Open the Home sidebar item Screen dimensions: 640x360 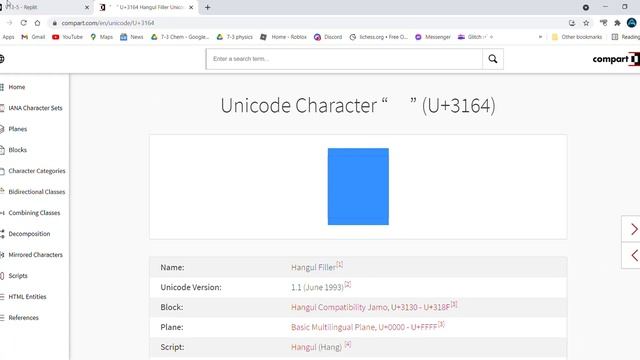(x=17, y=87)
